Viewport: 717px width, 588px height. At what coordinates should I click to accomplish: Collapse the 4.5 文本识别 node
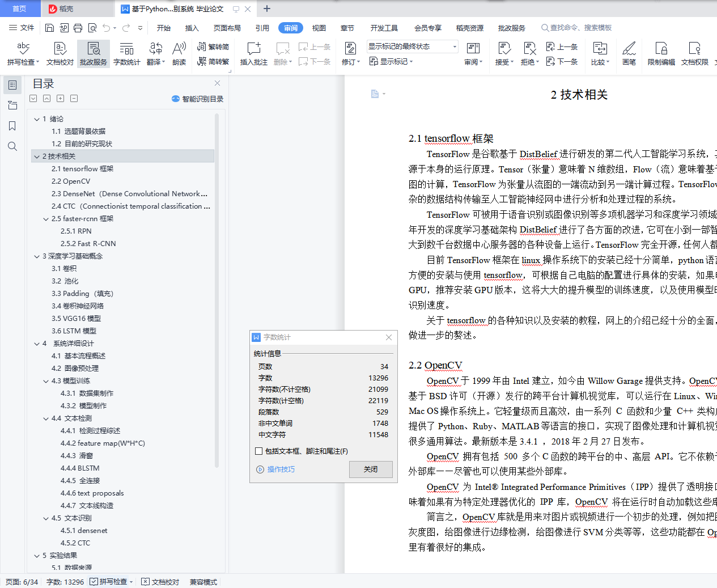(46, 518)
